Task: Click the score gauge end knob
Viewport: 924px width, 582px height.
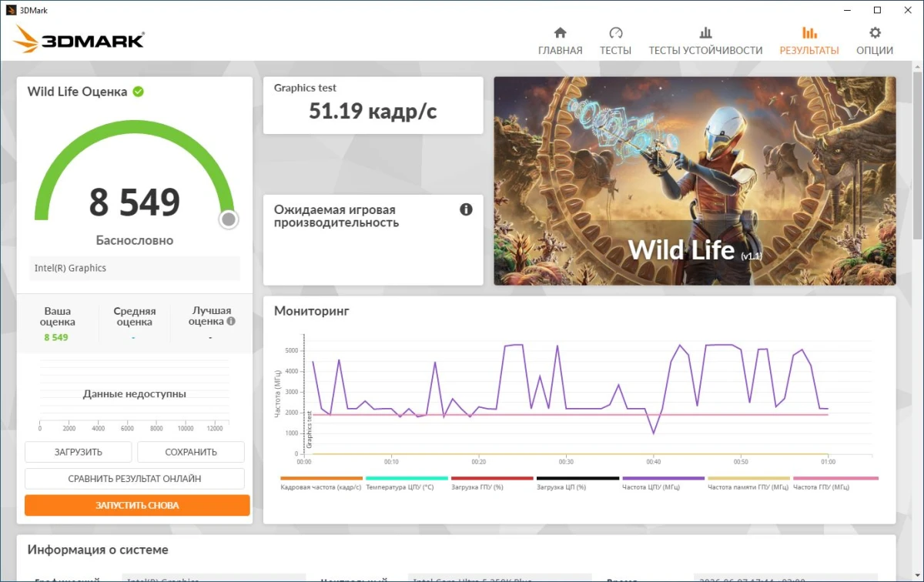Action: 228,219
